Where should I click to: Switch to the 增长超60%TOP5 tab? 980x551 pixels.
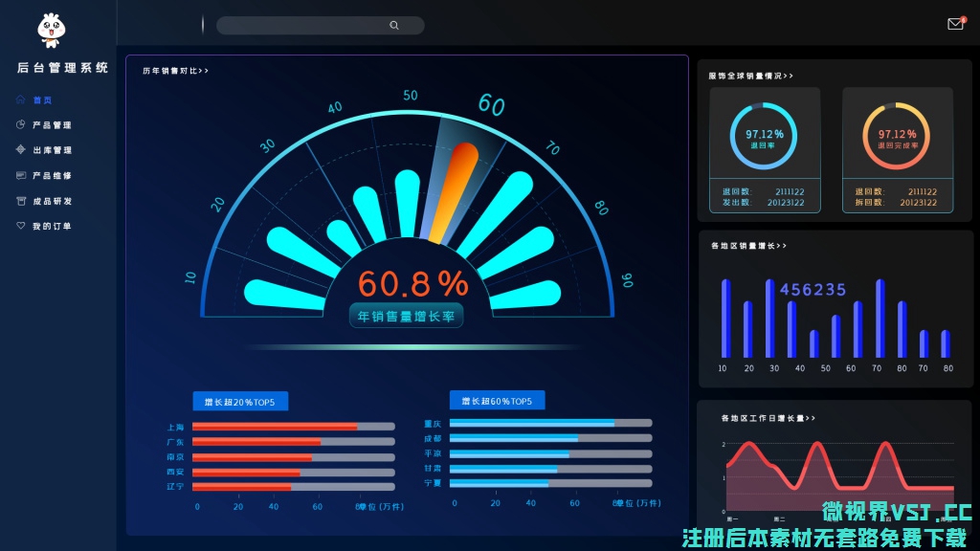coord(497,400)
